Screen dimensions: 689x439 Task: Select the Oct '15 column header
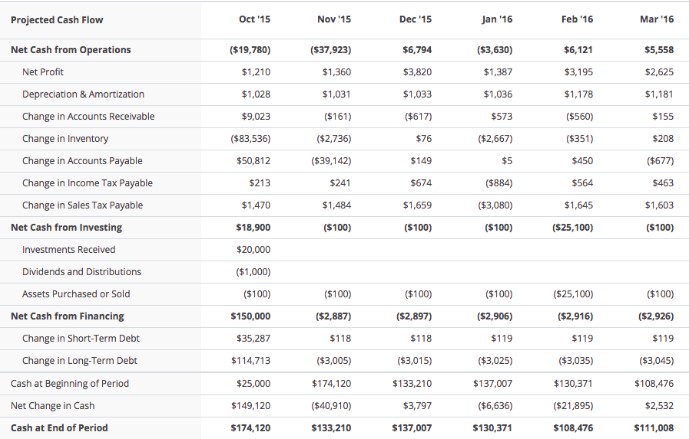tap(254, 19)
